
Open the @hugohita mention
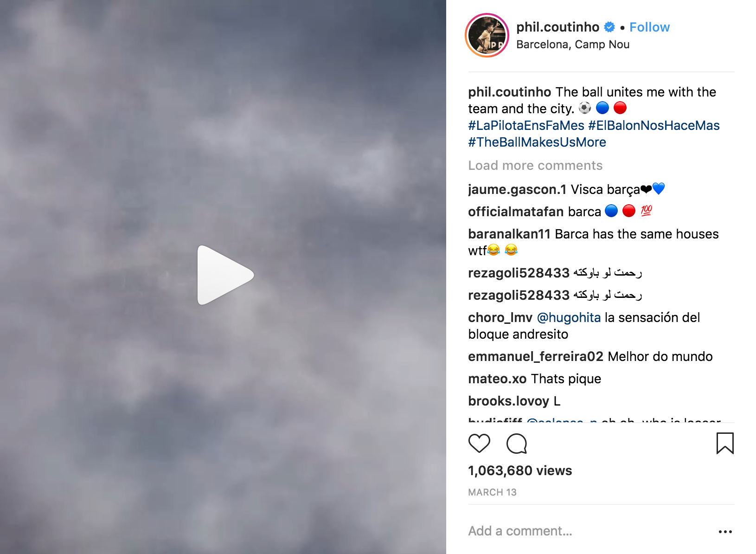tap(569, 318)
